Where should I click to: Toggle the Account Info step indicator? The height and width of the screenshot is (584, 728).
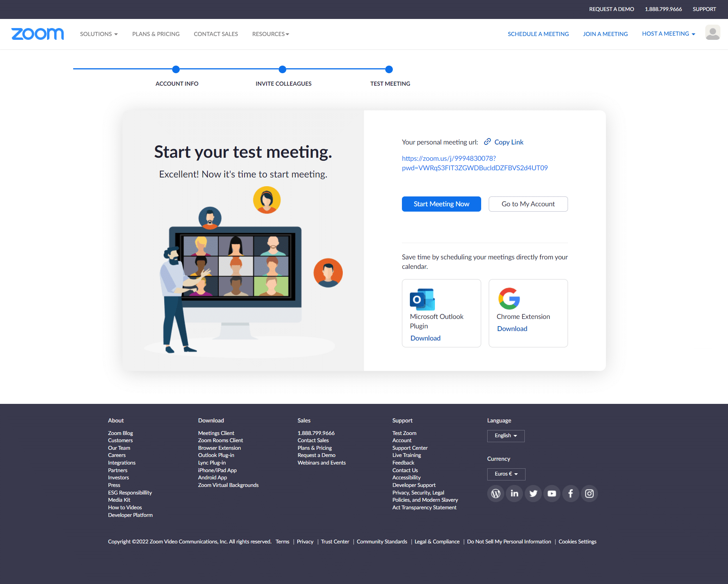pyautogui.click(x=176, y=69)
